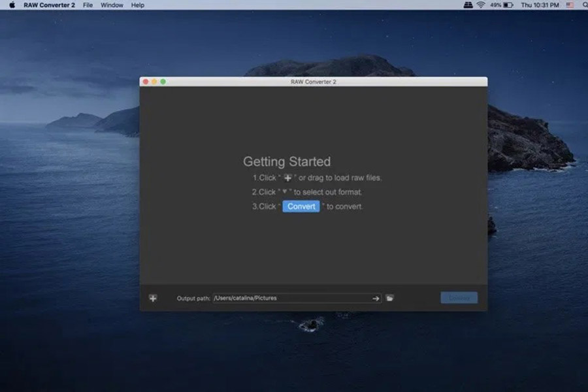Open the File menu
The width and height of the screenshot is (588, 392).
(x=88, y=5)
